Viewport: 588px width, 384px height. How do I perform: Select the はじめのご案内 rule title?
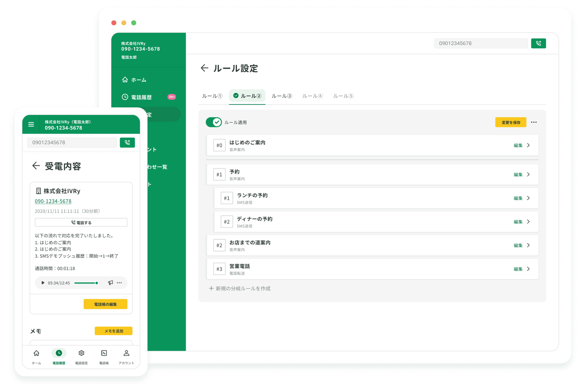point(247,143)
